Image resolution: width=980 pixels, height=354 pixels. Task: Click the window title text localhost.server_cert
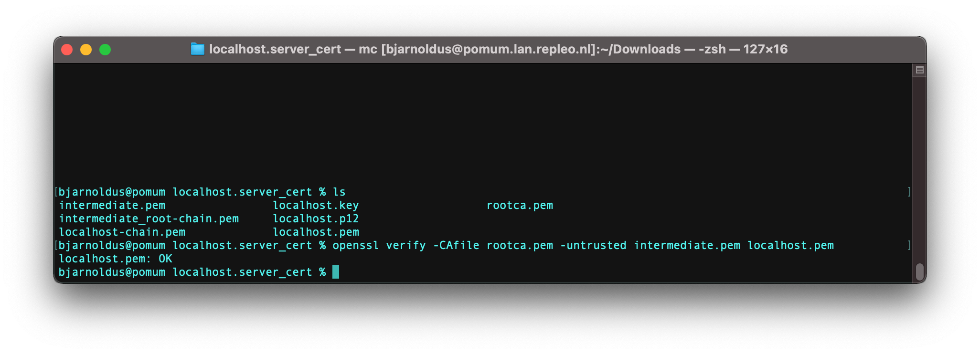coord(275,49)
